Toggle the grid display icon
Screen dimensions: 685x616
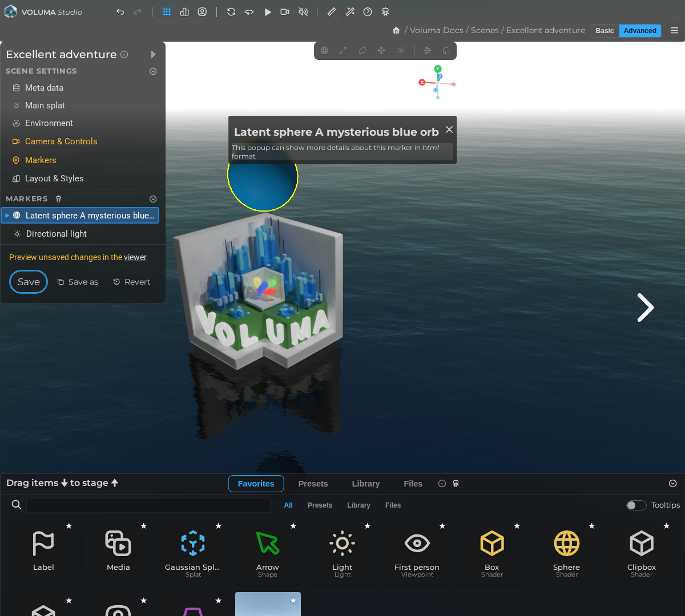pos(167,12)
